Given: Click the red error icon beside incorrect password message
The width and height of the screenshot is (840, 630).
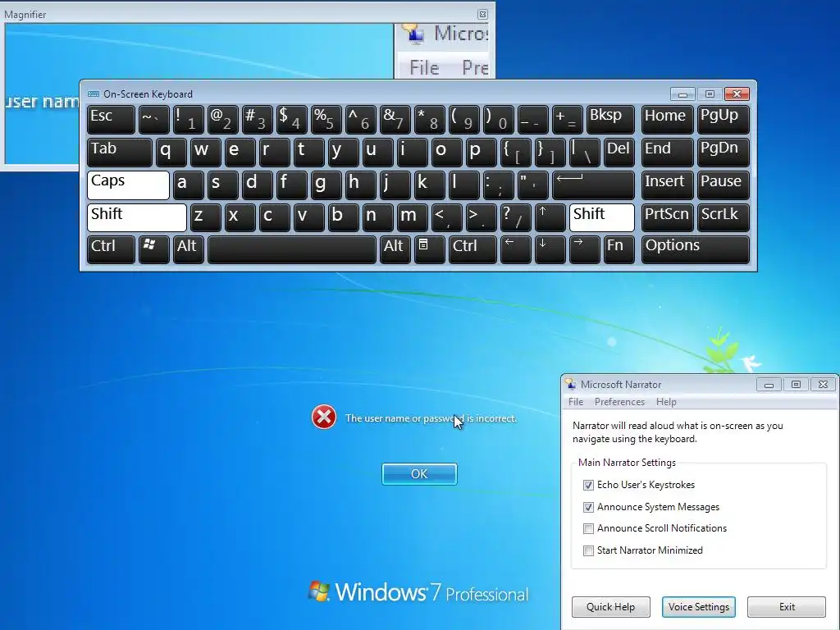Looking at the screenshot, I should click(x=324, y=418).
